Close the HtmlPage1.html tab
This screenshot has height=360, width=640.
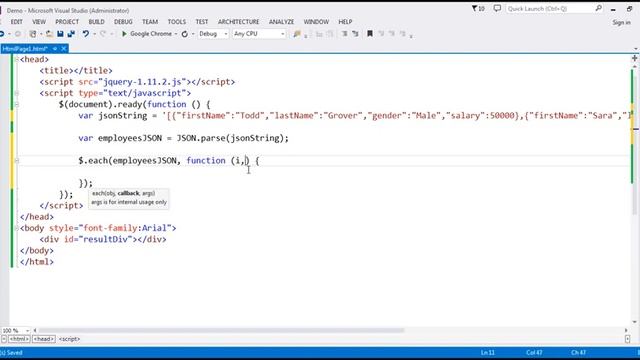(x=64, y=49)
